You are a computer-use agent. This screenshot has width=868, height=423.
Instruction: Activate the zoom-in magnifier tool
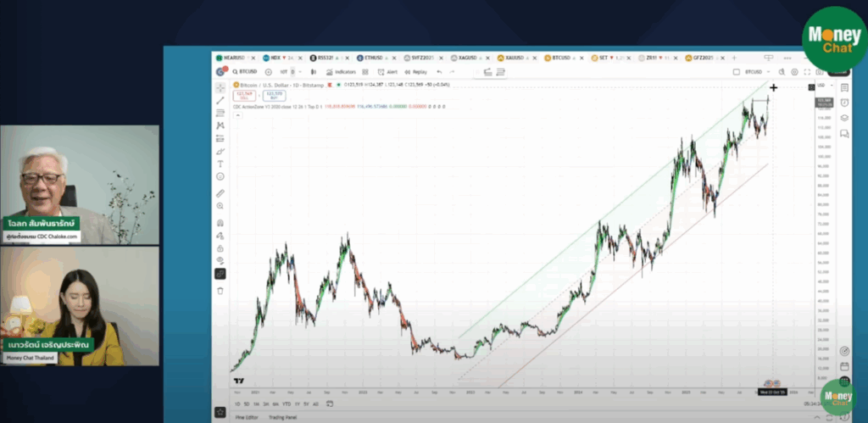point(220,206)
